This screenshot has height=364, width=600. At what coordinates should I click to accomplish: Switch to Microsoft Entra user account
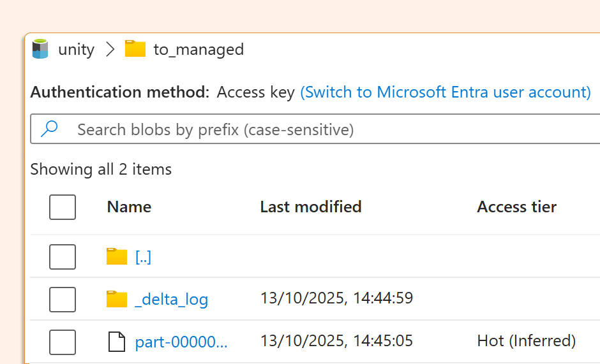pos(446,92)
